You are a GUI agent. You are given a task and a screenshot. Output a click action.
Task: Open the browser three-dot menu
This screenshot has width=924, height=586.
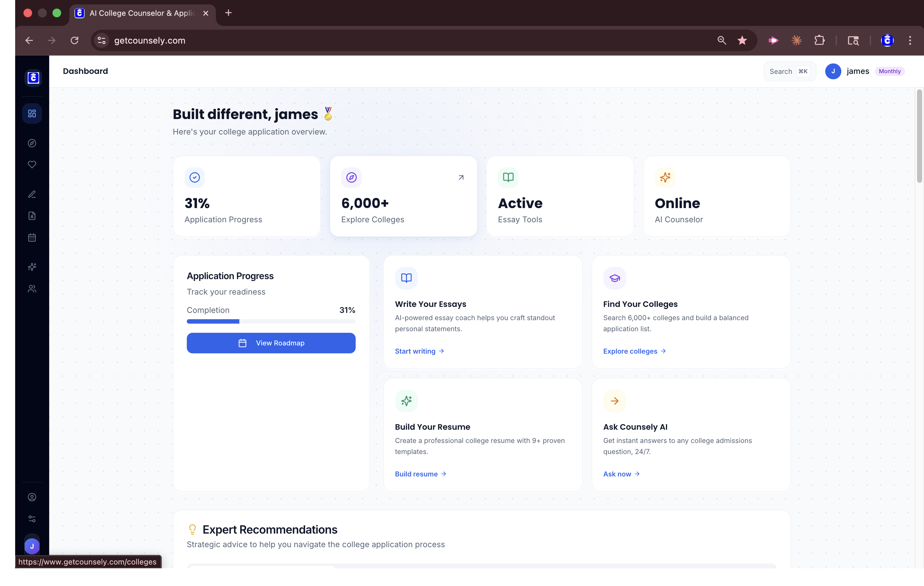click(910, 40)
